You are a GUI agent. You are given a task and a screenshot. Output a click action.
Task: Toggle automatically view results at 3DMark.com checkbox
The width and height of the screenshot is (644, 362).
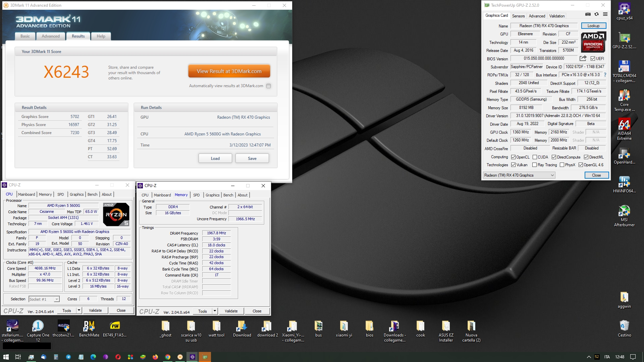tap(268, 86)
